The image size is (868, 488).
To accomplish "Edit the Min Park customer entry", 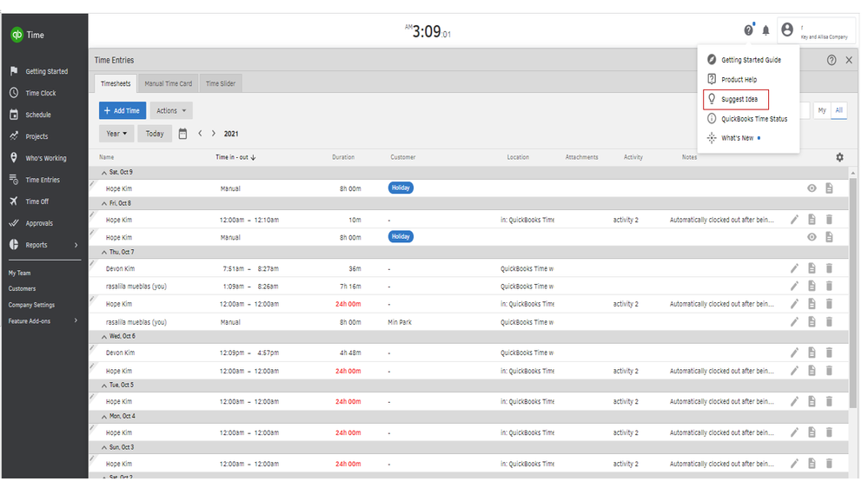I will [794, 321].
